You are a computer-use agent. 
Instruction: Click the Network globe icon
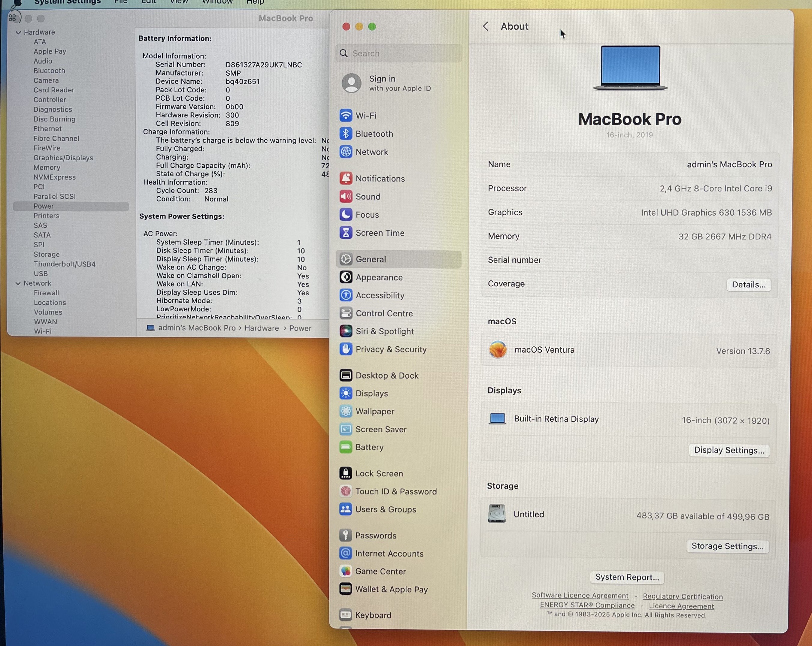click(346, 152)
